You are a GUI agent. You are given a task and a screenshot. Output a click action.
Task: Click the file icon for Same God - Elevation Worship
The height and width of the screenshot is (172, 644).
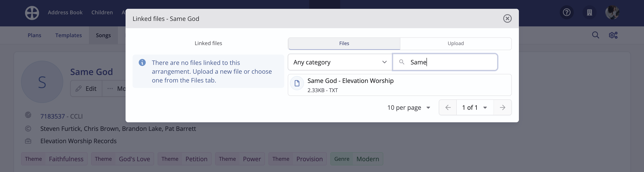[297, 83]
